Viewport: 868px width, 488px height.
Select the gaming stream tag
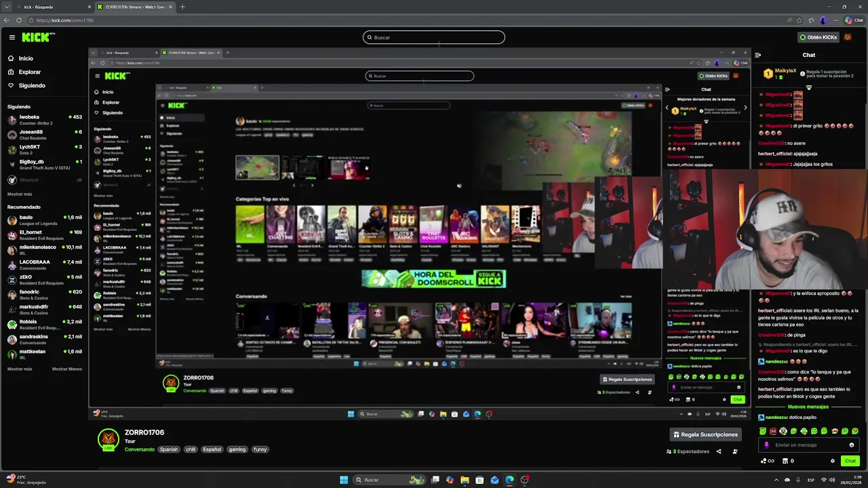coord(237,449)
